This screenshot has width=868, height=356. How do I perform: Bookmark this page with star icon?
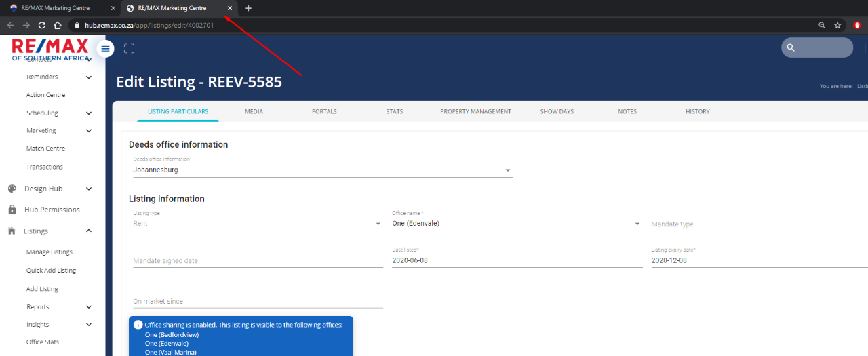(838, 25)
